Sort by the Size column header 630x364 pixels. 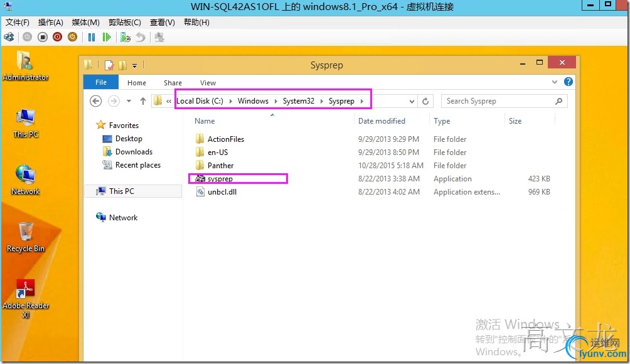pos(515,121)
